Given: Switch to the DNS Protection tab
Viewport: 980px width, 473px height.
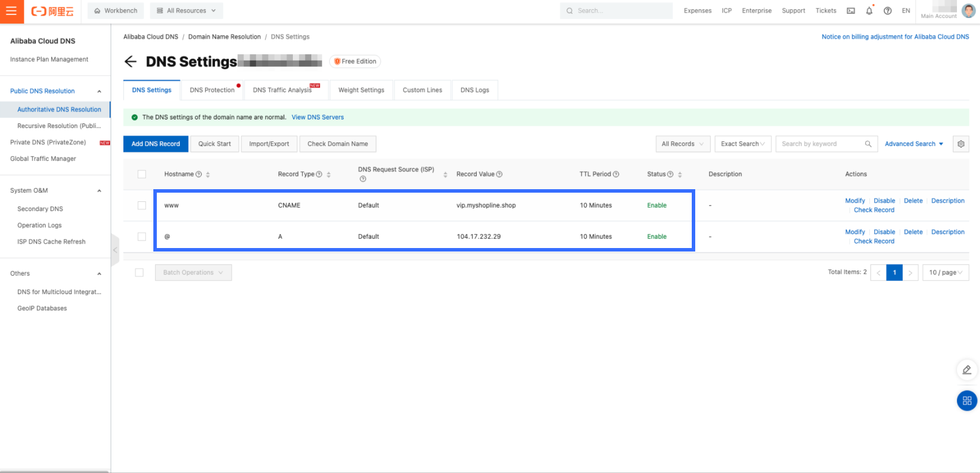Looking at the screenshot, I should (x=212, y=90).
